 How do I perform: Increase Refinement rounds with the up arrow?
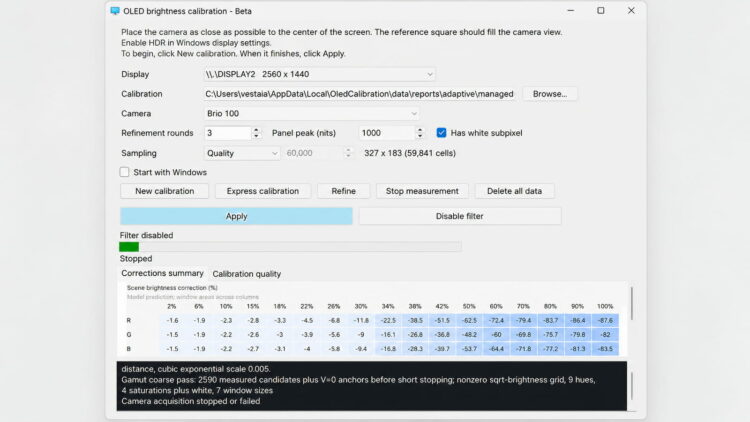point(256,130)
